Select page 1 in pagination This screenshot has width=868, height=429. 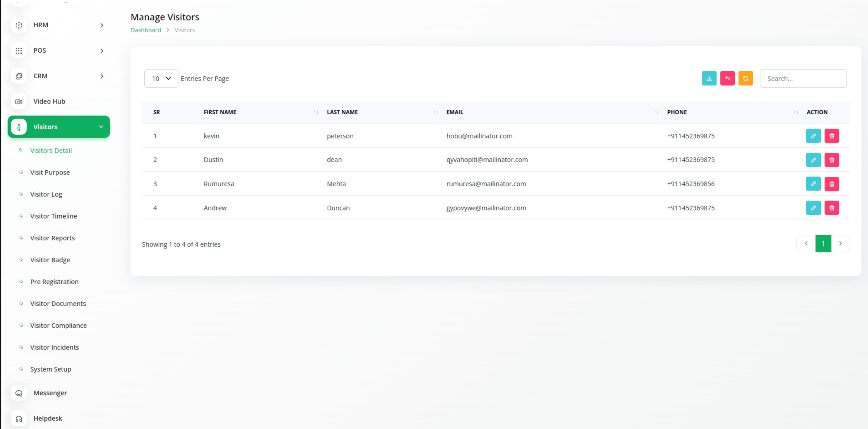click(823, 244)
